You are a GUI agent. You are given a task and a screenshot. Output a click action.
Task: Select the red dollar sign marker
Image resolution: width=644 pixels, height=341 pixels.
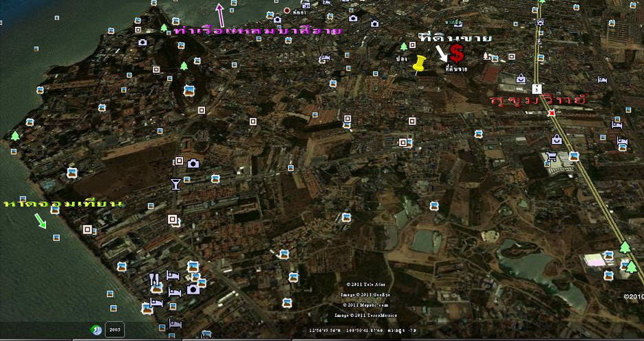tap(456, 52)
